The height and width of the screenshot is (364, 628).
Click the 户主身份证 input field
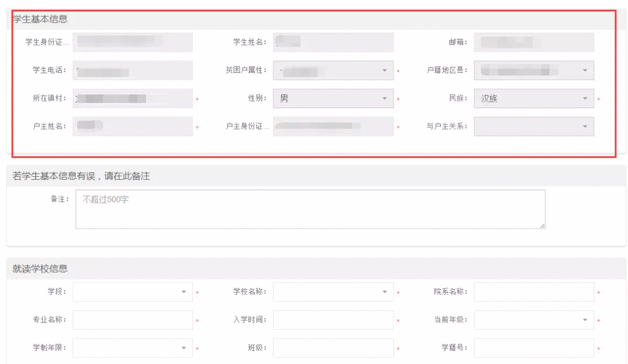point(333,127)
